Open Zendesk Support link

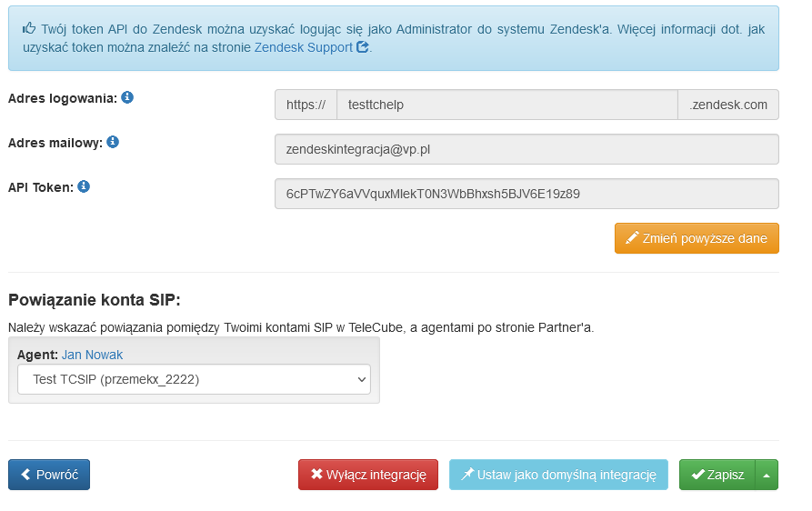pos(304,47)
